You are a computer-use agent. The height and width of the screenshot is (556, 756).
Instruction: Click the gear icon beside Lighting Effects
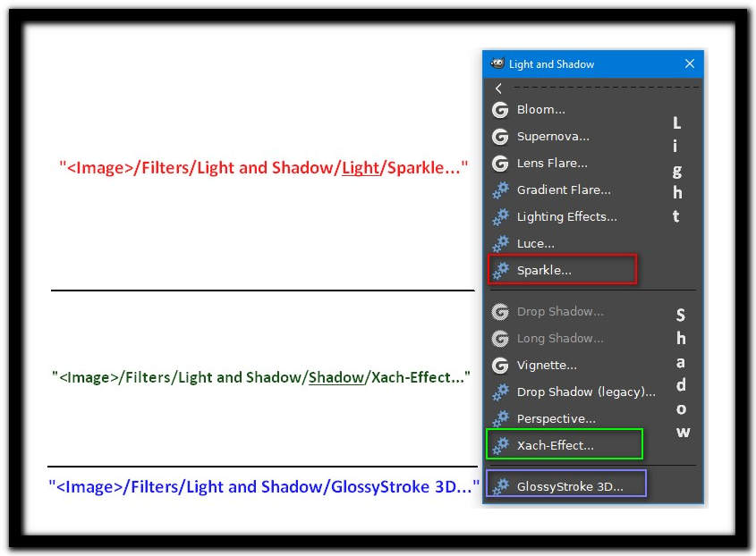tap(500, 217)
